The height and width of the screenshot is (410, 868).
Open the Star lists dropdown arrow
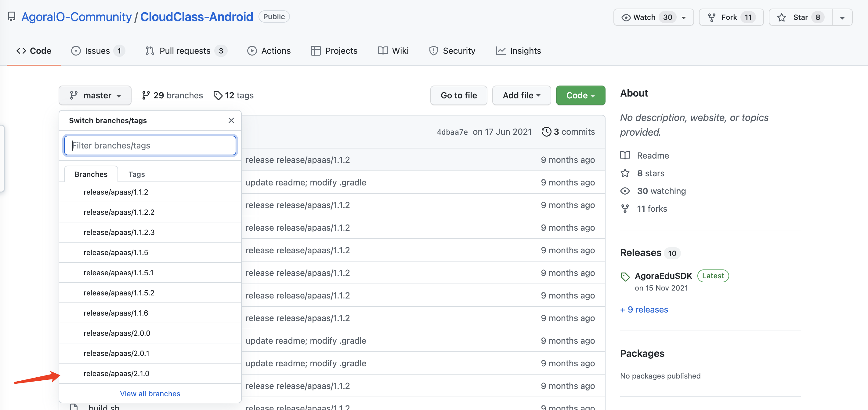click(x=842, y=17)
